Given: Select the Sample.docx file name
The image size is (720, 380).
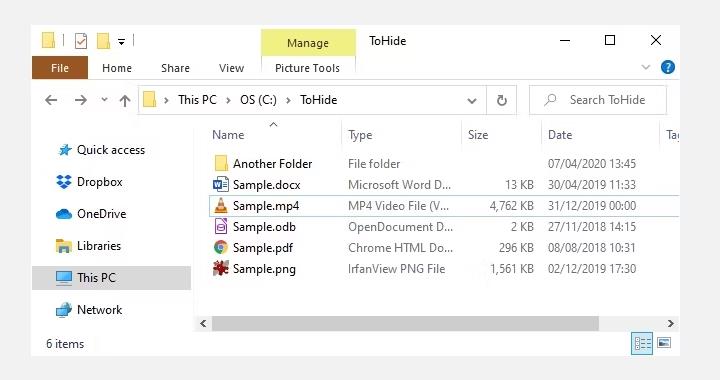Looking at the screenshot, I should click(266, 185).
